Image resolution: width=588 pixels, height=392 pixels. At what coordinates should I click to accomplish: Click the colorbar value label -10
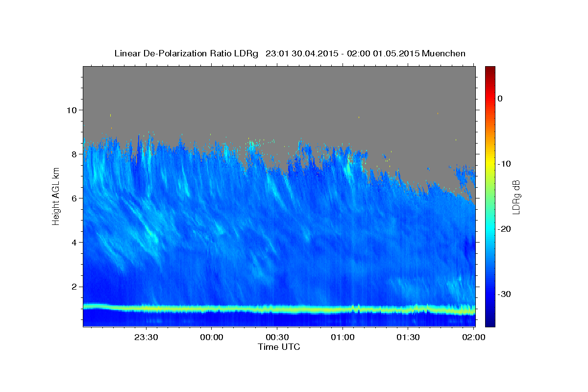pos(504,164)
